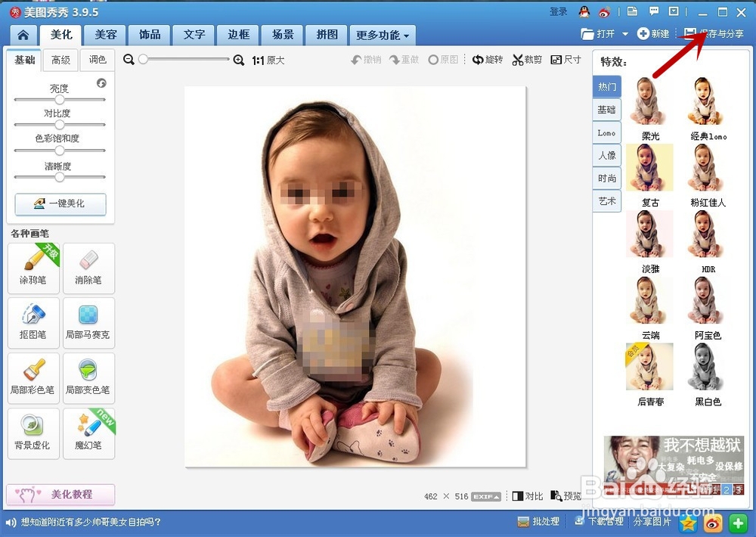Open 下载管理 download manager

pyautogui.click(x=599, y=522)
